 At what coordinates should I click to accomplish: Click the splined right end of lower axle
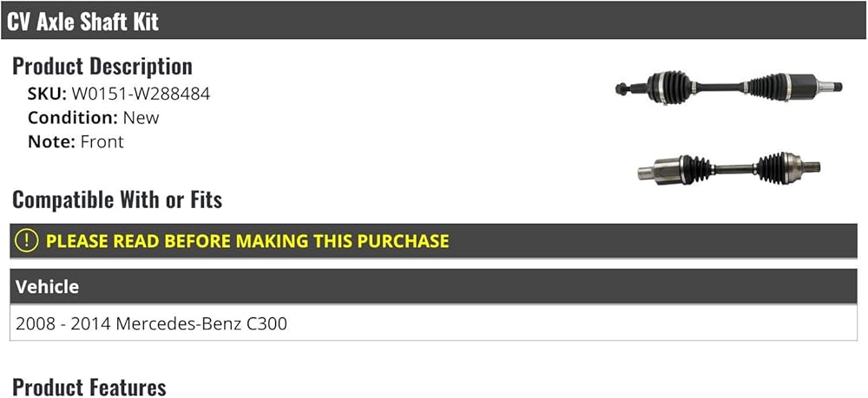812,166
